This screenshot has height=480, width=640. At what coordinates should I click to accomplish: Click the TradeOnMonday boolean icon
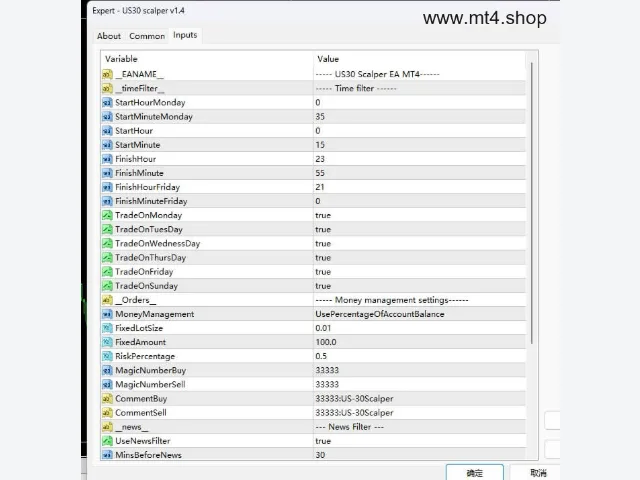coord(107,215)
